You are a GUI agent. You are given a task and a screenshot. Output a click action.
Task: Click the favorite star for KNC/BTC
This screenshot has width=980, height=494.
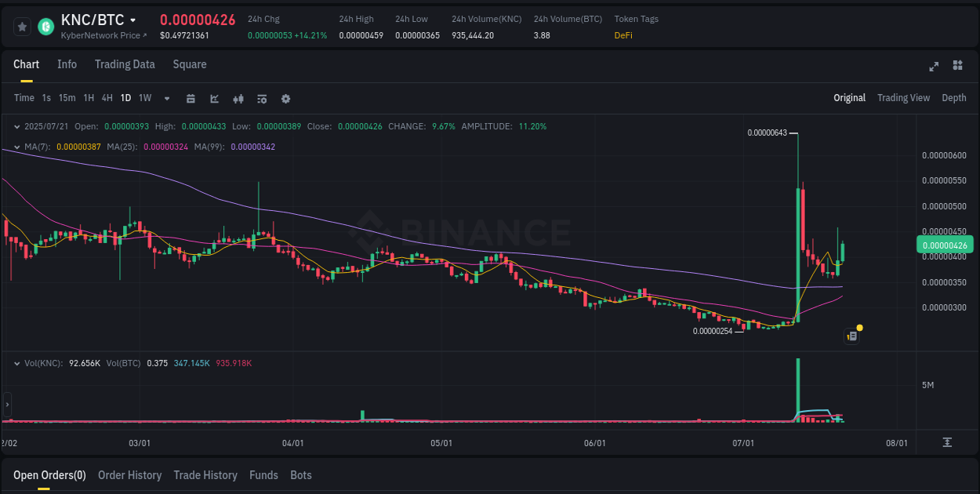coord(21,26)
